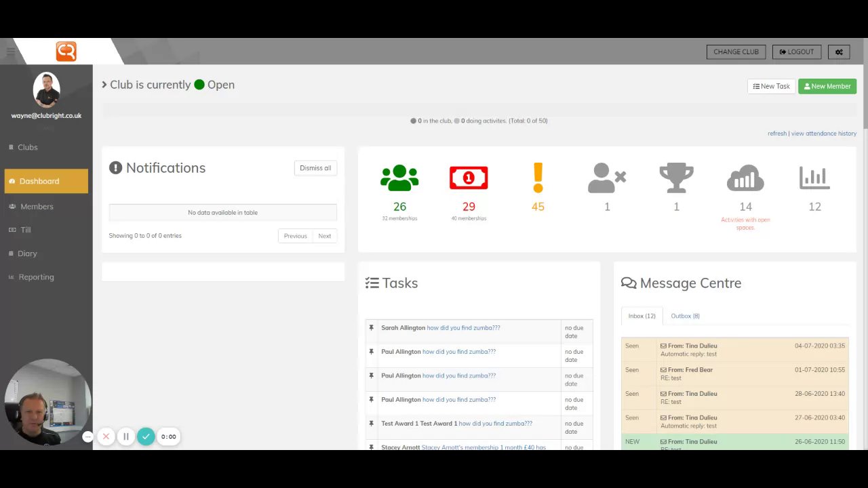Click the webcam bubble preview
This screenshot has width=868, height=488.
pyautogui.click(x=47, y=402)
